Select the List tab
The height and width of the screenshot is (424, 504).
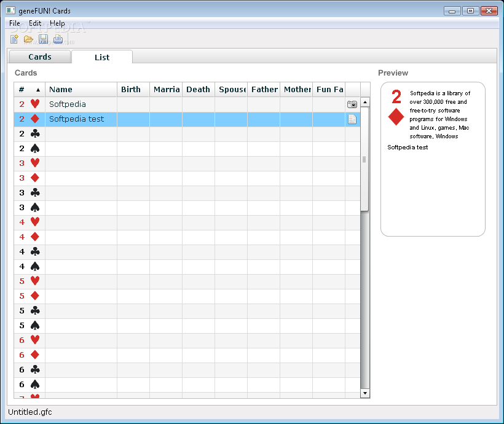(x=102, y=57)
